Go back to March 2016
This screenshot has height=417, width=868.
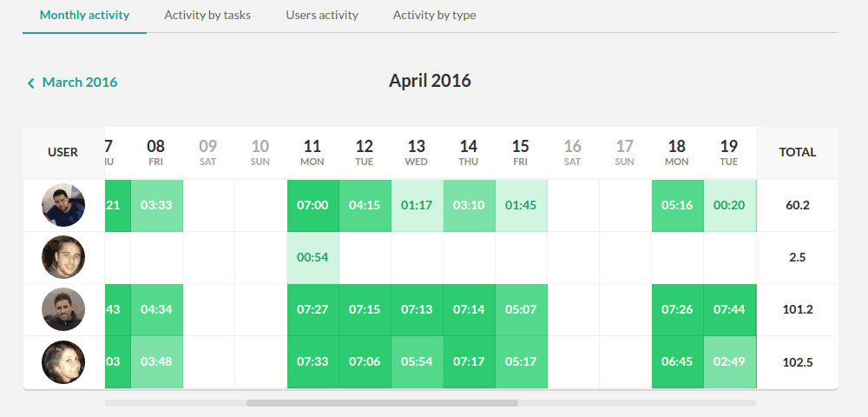tap(80, 83)
